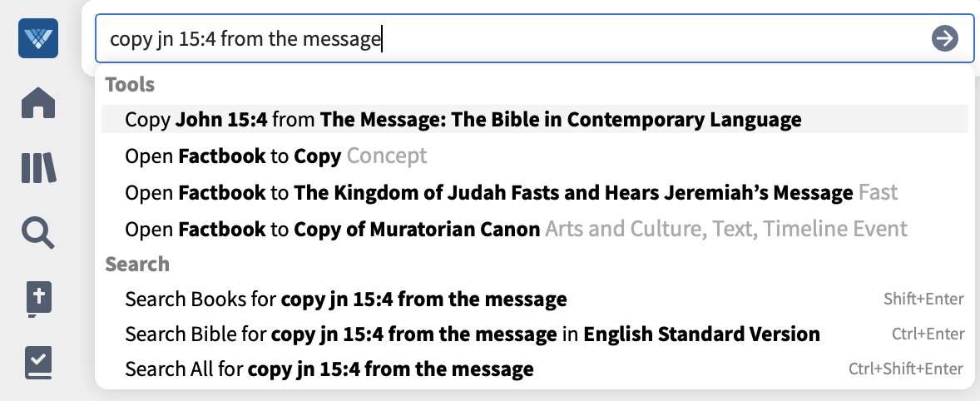Choose Search Books for typed query
Viewport: 980px width, 401px height.
534,300
